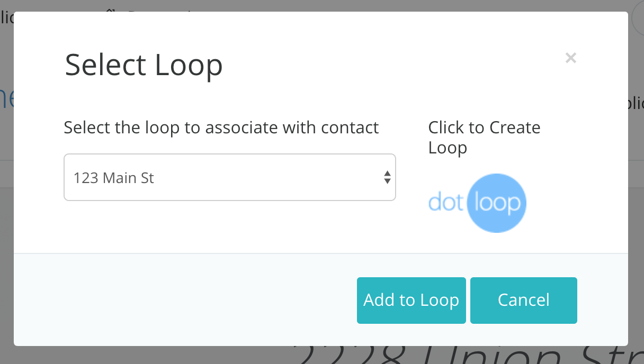Click the up/down arrows on loop selector
This screenshot has height=364, width=644.
pos(387,177)
